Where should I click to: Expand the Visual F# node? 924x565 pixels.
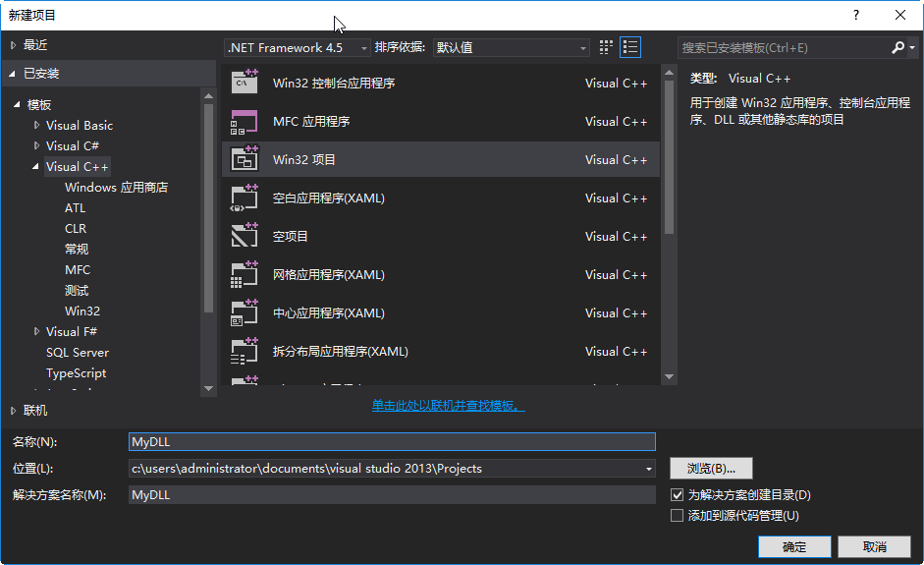pos(36,331)
